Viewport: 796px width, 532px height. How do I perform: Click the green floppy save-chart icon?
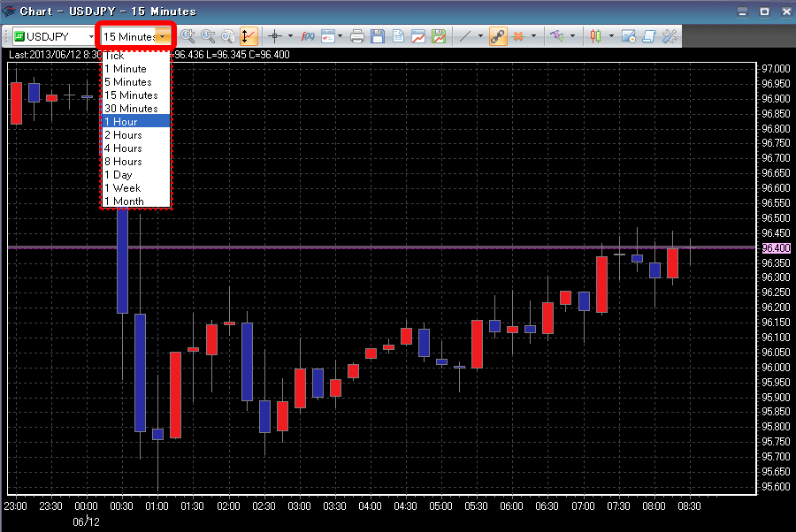point(439,36)
